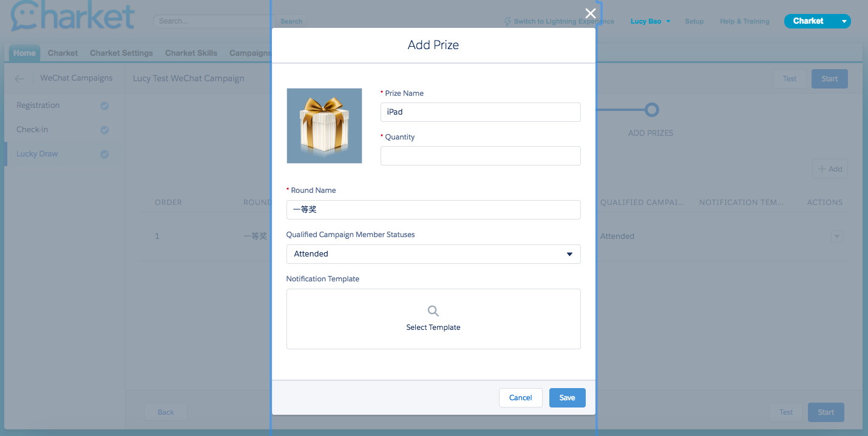Open the Charket Skills tab

[191, 53]
